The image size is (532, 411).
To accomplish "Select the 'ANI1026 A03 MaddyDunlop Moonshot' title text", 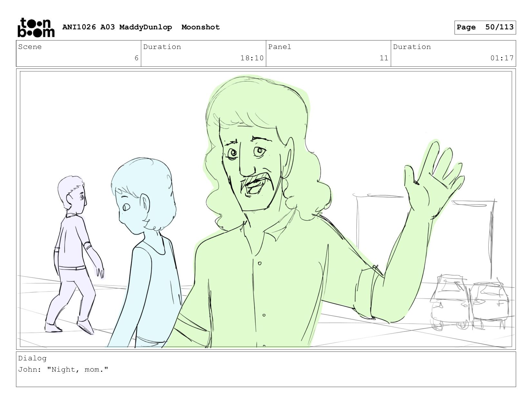I will coord(141,27).
